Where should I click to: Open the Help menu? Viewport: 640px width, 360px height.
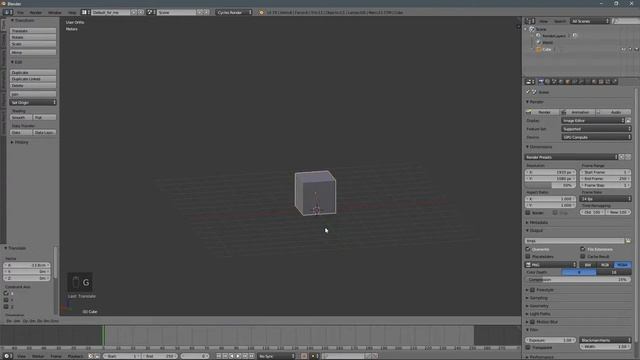coord(72,13)
